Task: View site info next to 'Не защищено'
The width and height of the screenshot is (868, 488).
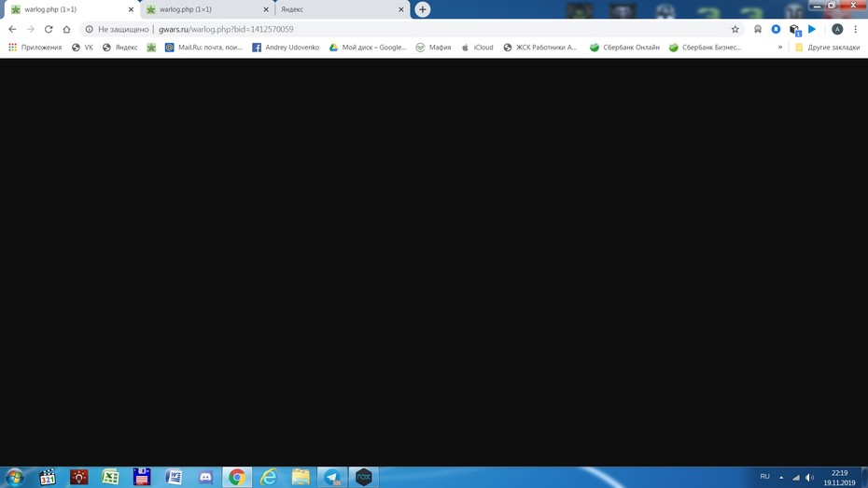Action: point(89,29)
